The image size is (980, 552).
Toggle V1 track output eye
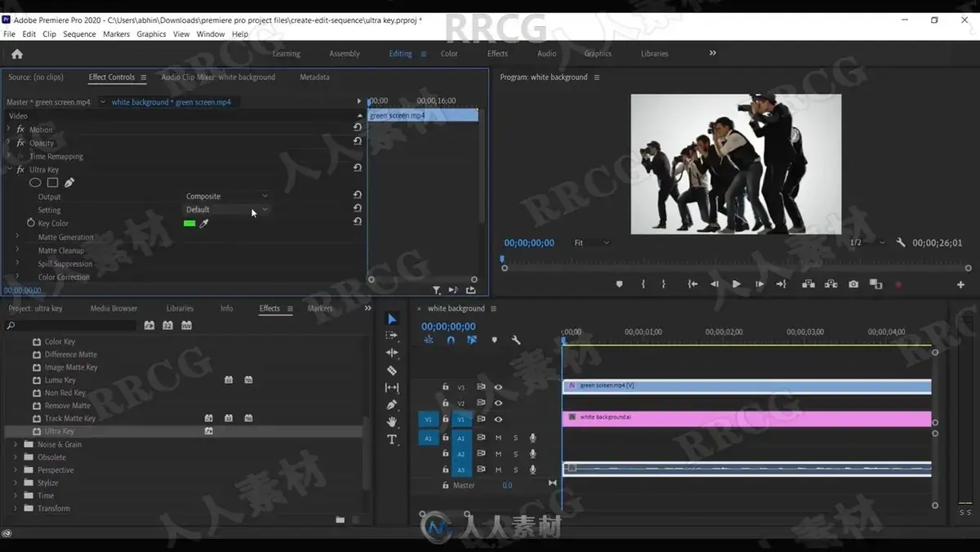pos(498,420)
